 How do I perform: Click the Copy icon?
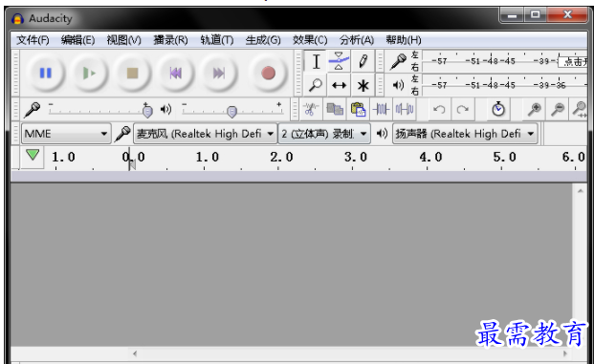[x=335, y=110]
